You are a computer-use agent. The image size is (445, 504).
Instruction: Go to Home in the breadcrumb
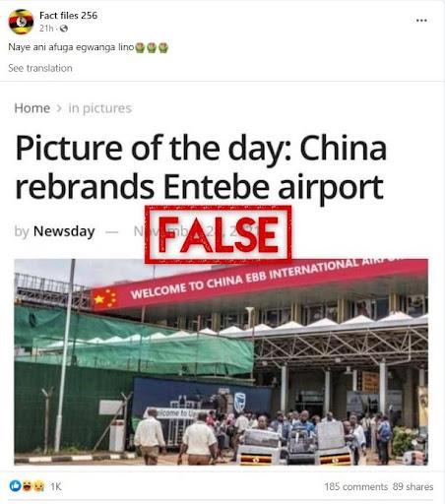tap(32, 108)
